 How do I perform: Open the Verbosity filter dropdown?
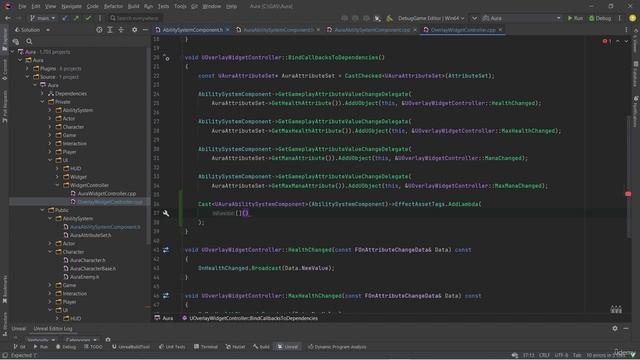tap(40, 340)
